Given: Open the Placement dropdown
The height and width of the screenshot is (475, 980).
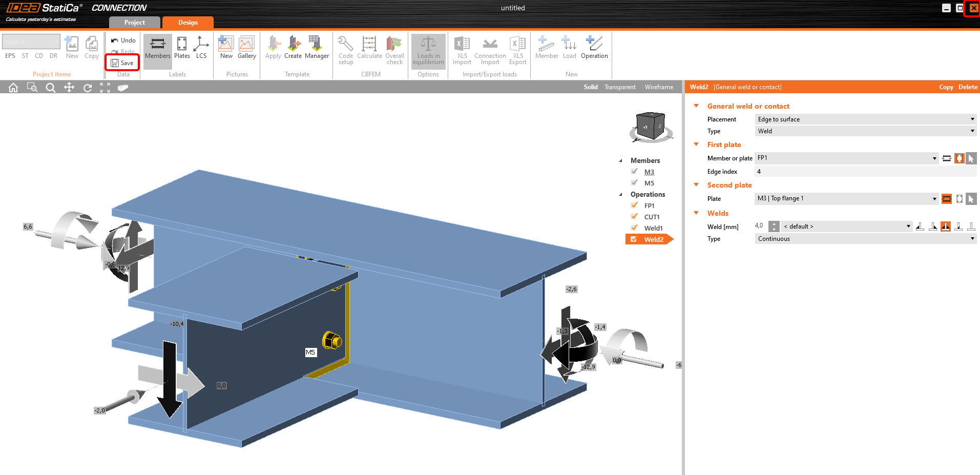Looking at the screenshot, I should [x=865, y=119].
